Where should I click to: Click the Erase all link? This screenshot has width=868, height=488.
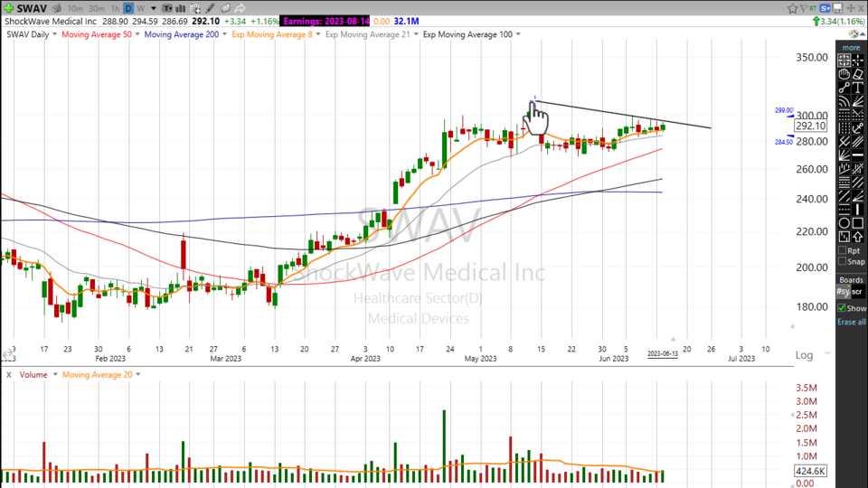852,322
